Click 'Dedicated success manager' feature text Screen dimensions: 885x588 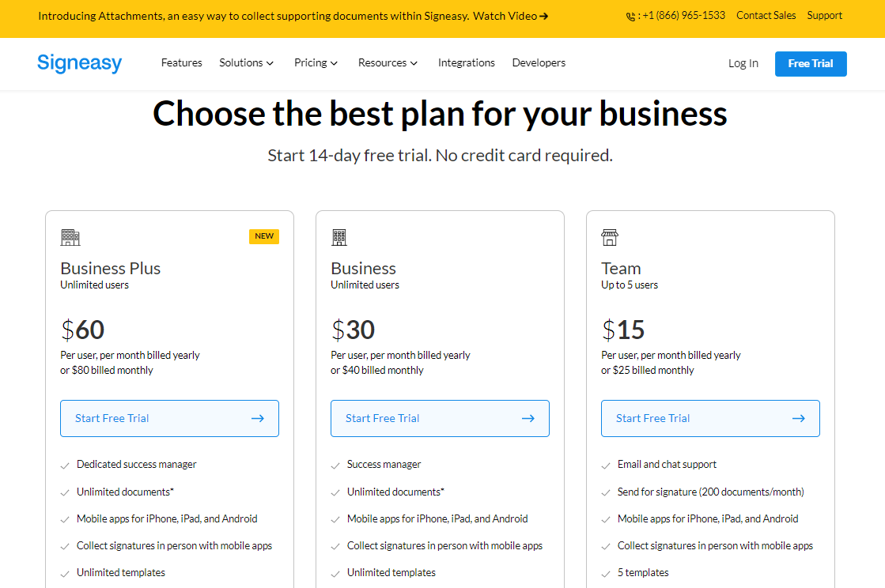[x=137, y=465]
